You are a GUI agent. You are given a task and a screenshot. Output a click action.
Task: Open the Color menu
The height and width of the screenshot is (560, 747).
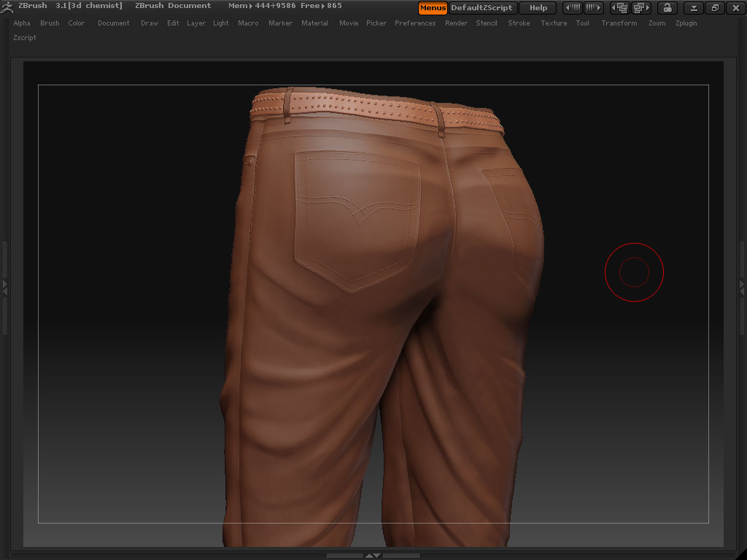(76, 23)
